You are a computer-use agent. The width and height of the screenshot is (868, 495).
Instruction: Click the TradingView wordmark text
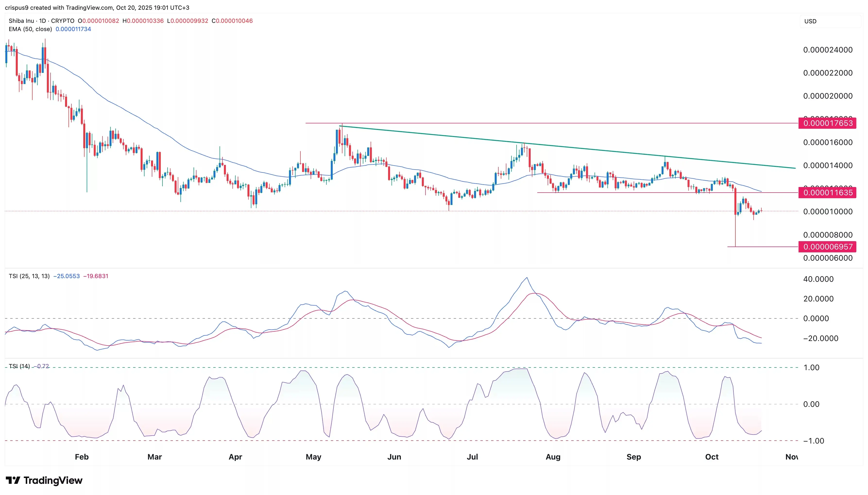point(53,480)
